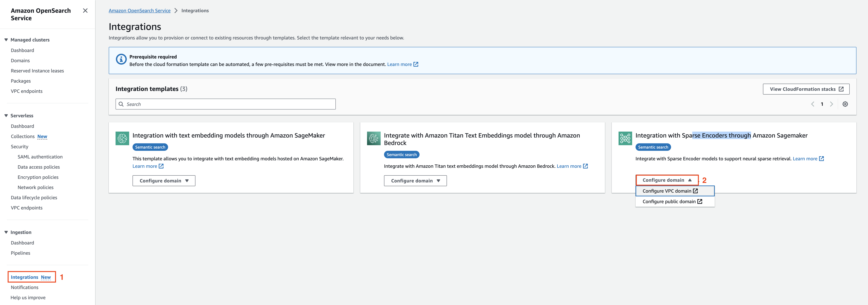Go to previous page of templates
This screenshot has width=868, height=305.
click(812, 104)
